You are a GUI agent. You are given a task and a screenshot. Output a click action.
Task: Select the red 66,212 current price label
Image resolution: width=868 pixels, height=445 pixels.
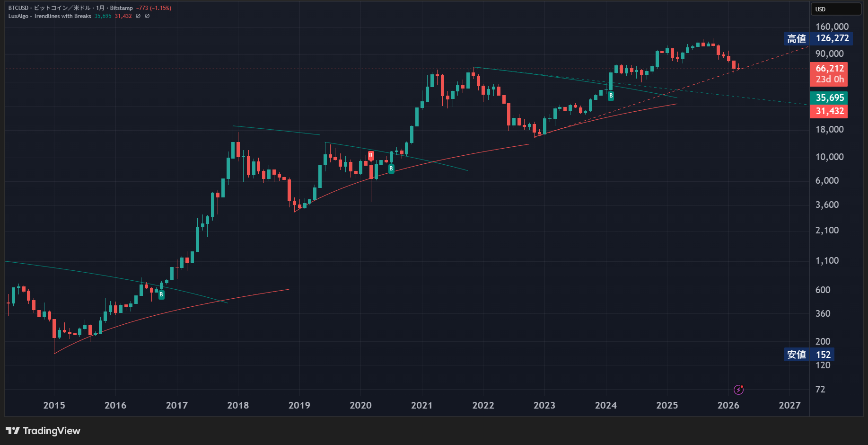tap(829, 69)
